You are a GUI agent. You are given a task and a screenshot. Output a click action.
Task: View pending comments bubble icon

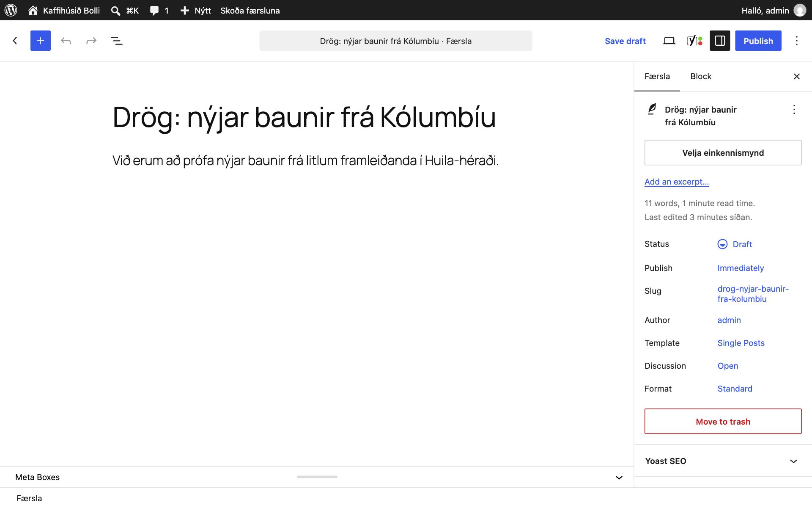point(154,11)
